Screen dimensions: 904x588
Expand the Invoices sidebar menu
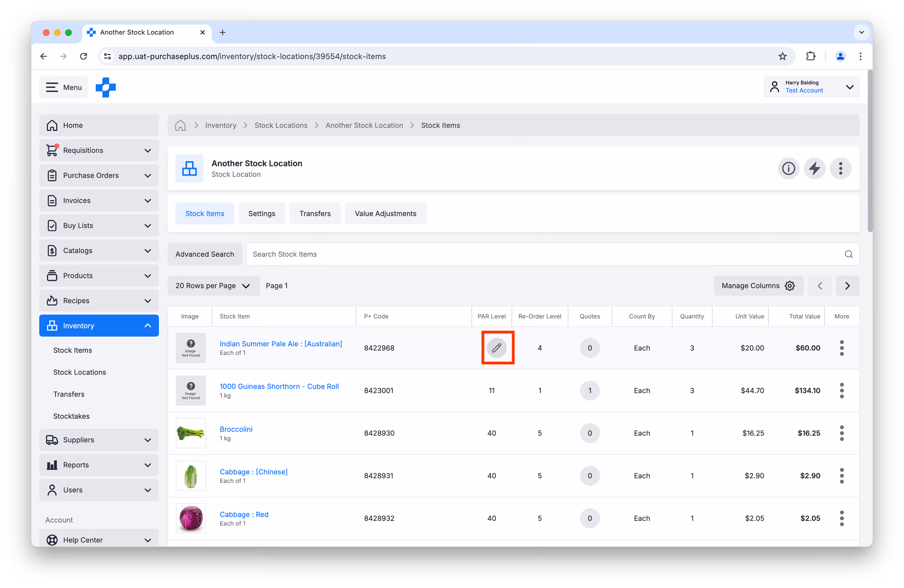coord(99,201)
